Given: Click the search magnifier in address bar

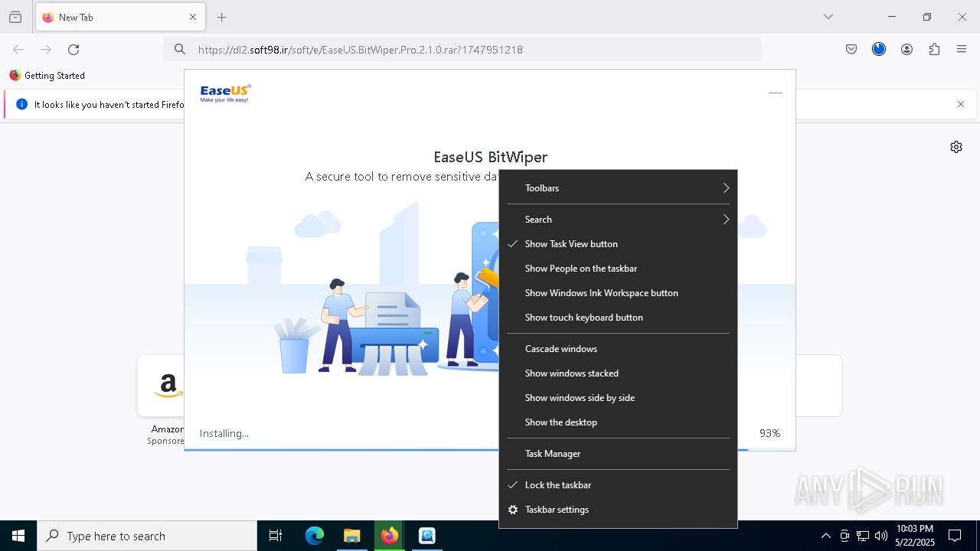Looking at the screenshot, I should [180, 50].
